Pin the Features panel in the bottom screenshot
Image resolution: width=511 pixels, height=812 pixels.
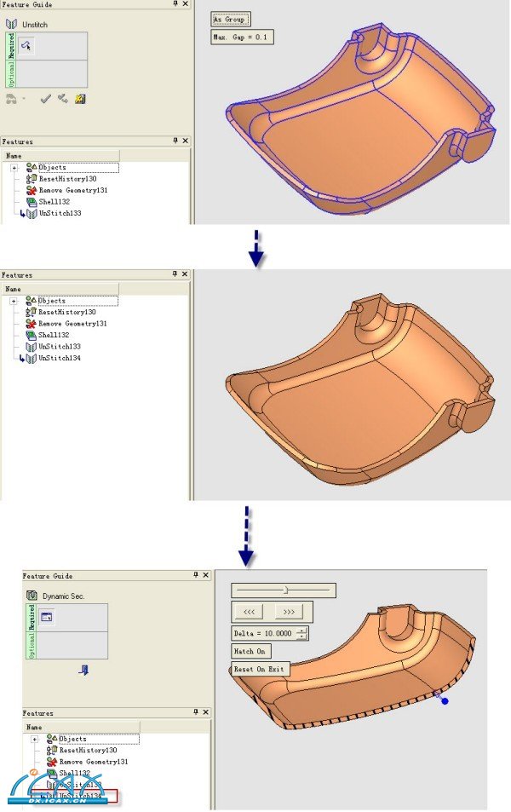(x=196, y=712)
